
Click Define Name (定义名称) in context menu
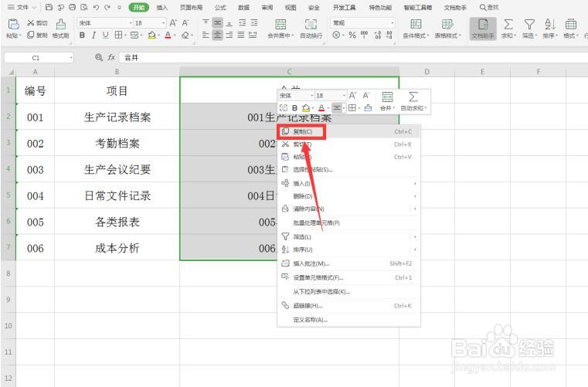348,320
